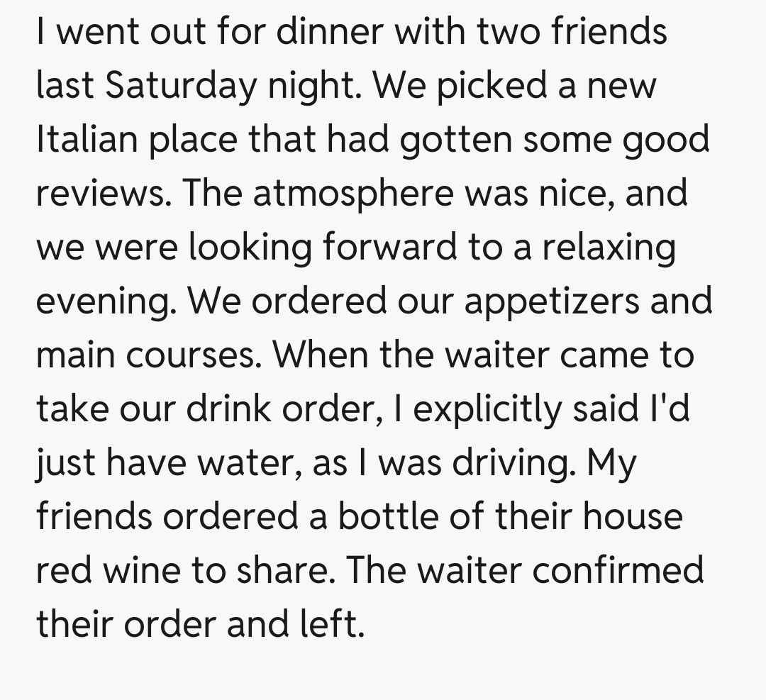This screenshot has height=700, width=766.
Task: Click on the word "explicitly"
Action: [485, 410]
